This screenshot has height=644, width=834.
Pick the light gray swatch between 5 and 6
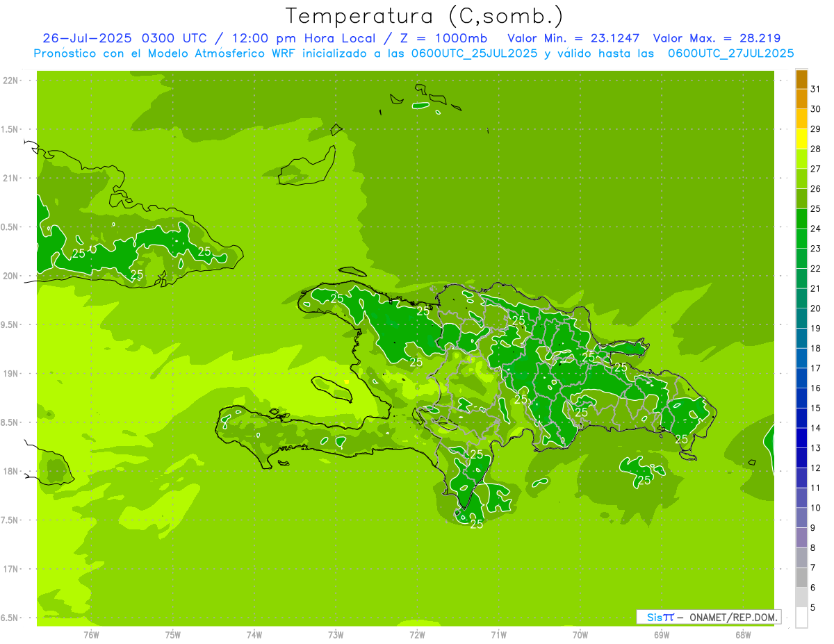pyautogui.click(x=801, y=597)
